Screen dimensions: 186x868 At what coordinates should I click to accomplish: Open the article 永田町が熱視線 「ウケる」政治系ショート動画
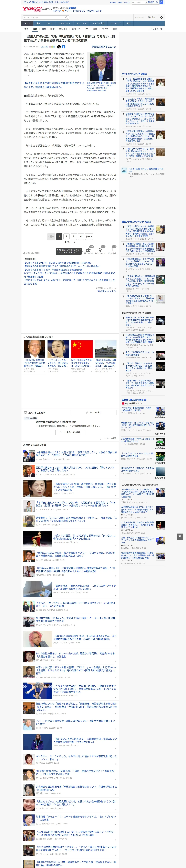tap(138, 440)
